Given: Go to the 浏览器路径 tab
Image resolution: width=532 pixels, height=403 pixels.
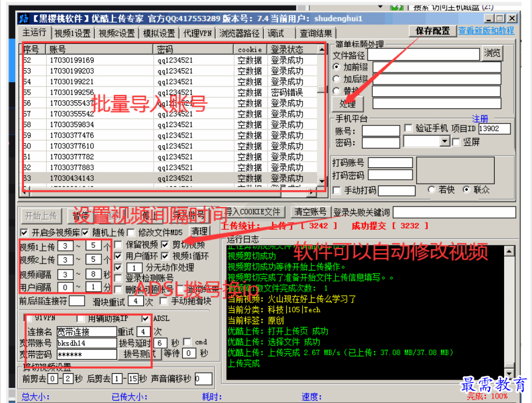Looking at the screenshot, I should pos(239,33).
